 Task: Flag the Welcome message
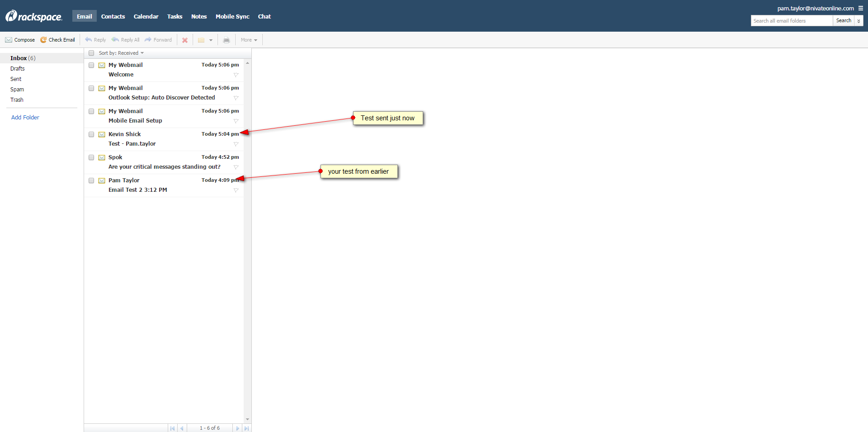click(236, 75)
